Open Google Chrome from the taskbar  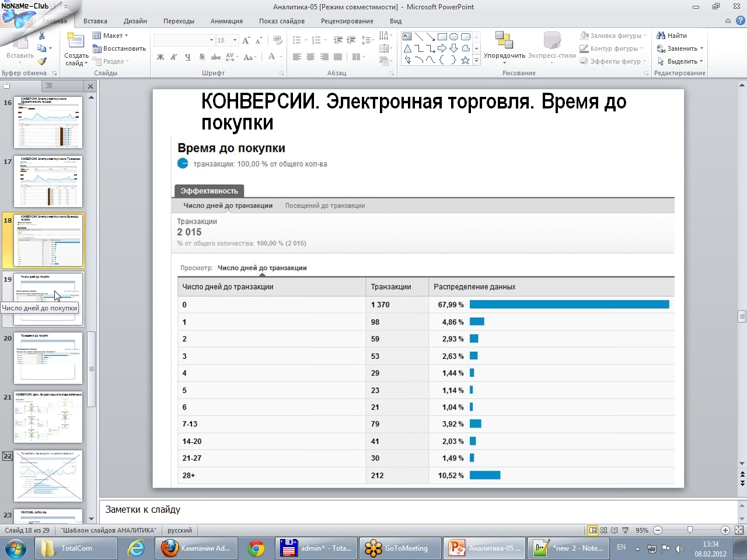click(x=256, y=548)
